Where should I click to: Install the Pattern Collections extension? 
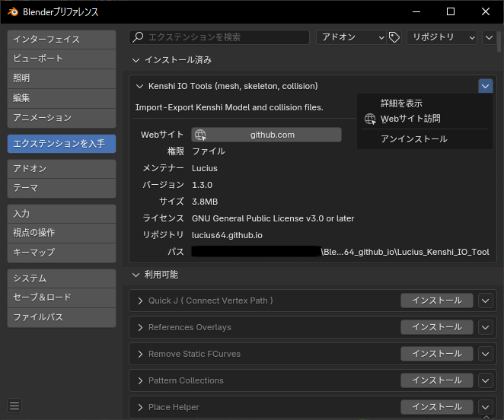click(x=437, y=380)
